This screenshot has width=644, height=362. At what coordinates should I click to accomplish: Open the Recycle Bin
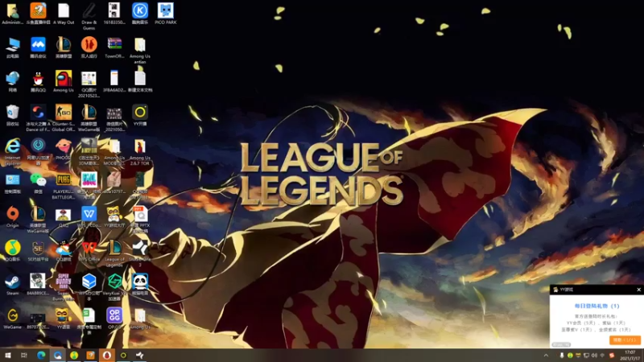(x=12, y=112)
